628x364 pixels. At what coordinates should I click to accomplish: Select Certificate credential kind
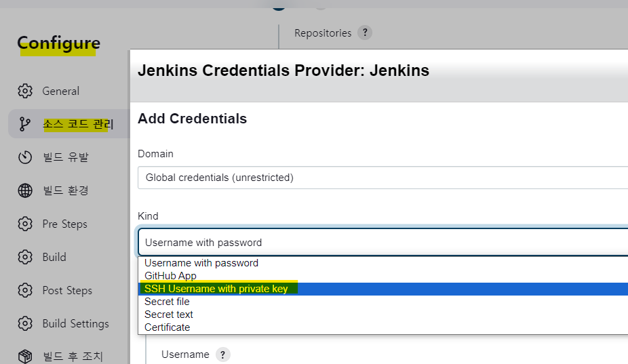[x=383, y=327]
